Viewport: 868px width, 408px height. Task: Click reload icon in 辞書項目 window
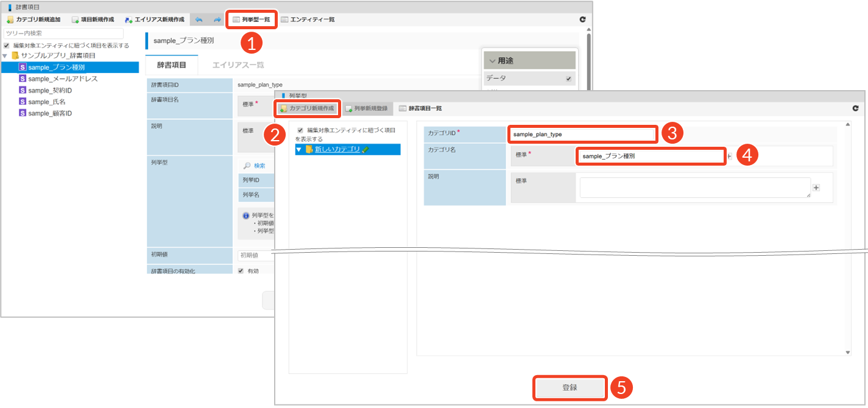point(582,19)
